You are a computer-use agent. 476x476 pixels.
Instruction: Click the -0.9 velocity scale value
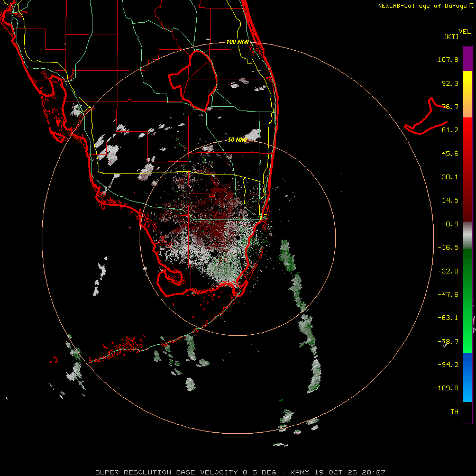[450, 224]
